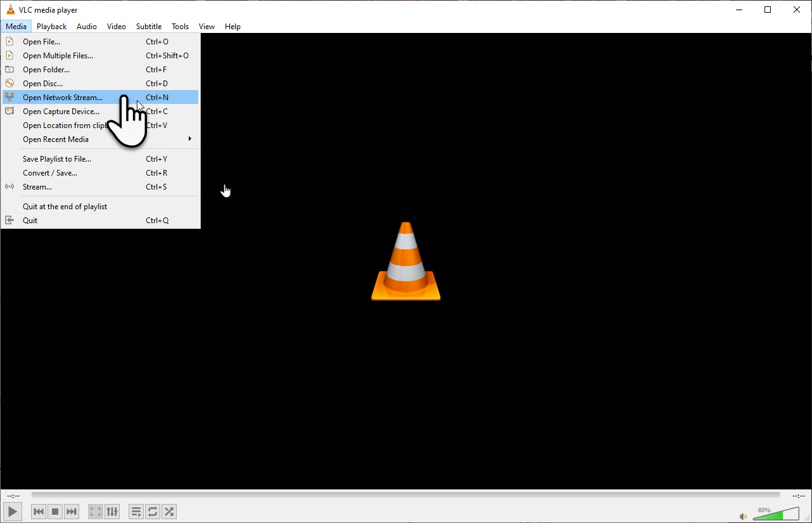Maximize the VLC window
This screenshot has width=812, height=523.
tap(768, 10)
